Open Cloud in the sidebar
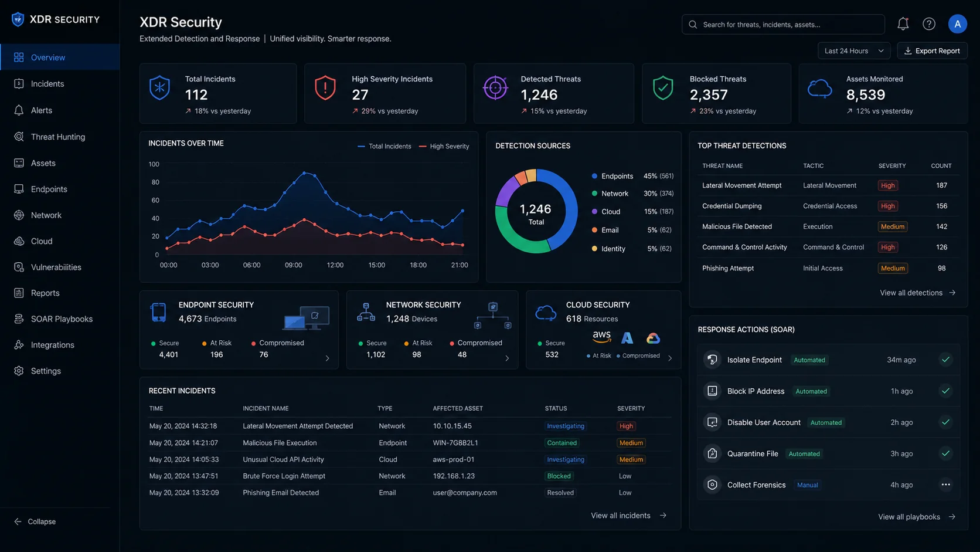The height and width of the screenshot is (552, 980). (60, 241)
